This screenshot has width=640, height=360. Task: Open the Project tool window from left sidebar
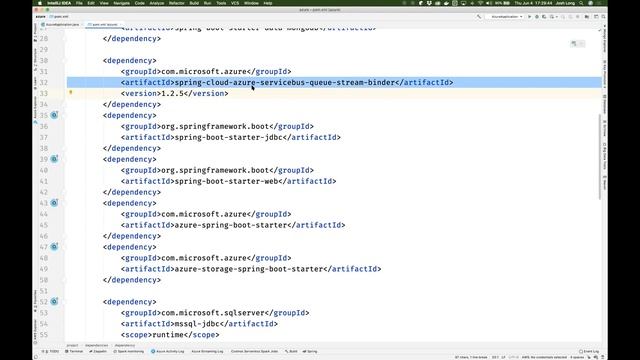point(36,33)
